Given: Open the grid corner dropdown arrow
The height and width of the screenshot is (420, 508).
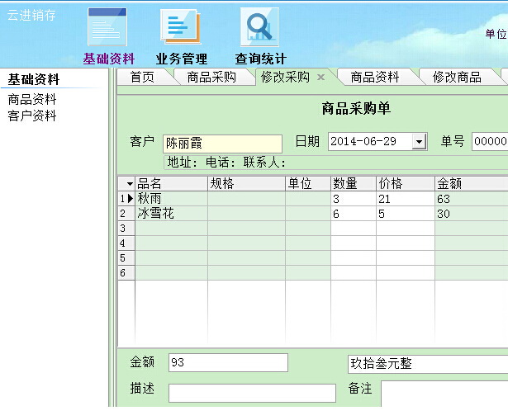Looking at the screenshot, I should click(130, 184).
